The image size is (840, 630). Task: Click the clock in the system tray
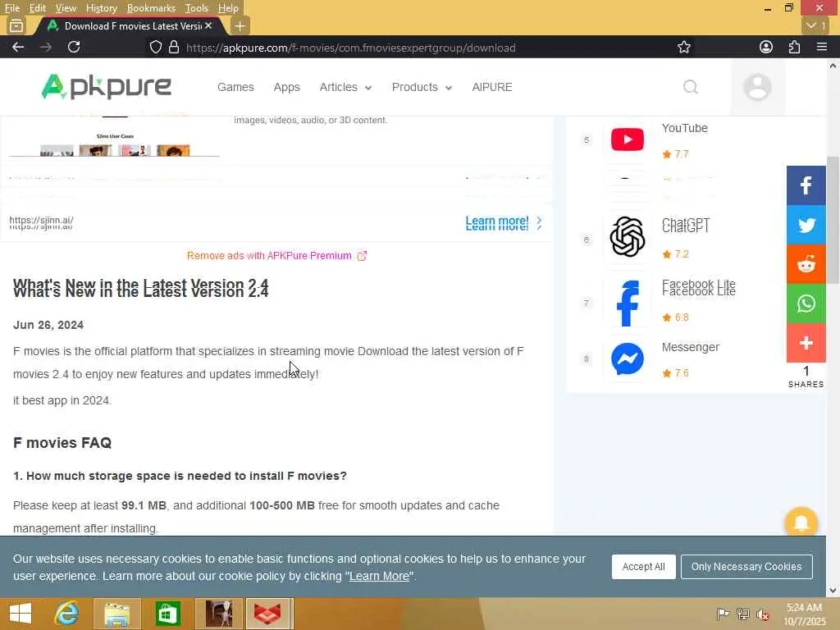pos(804,614)
